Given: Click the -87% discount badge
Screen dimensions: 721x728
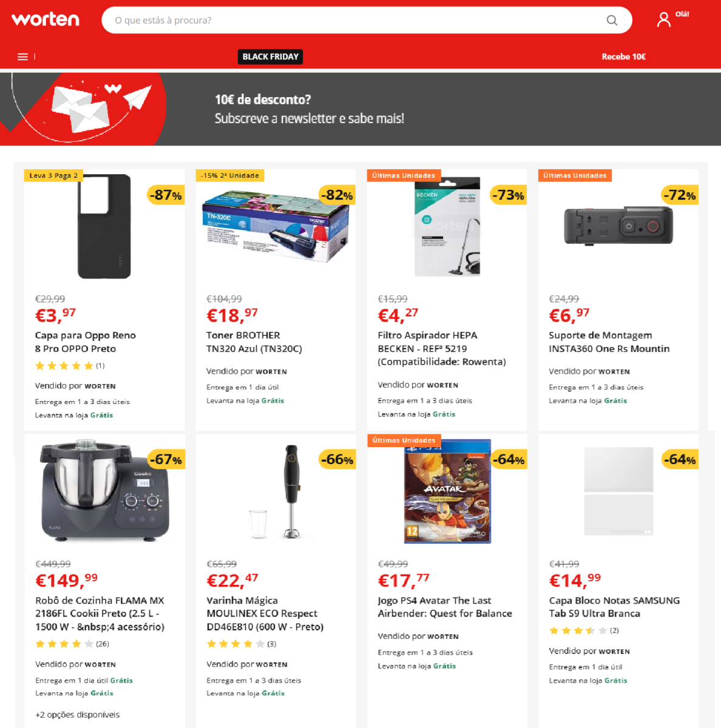Looking at the screenshot, I should pos(166,195).
